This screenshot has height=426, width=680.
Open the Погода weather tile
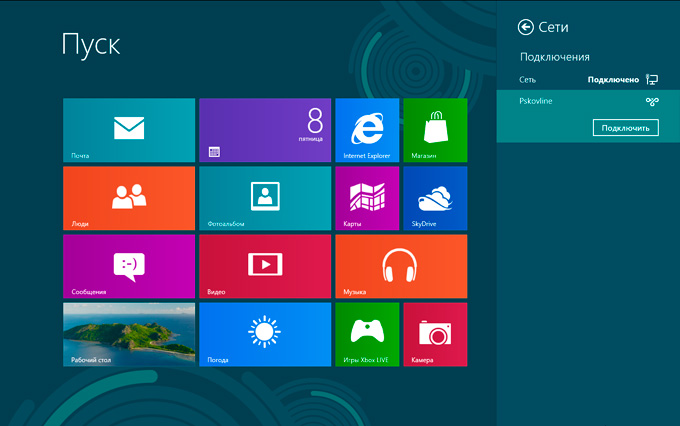click(x=264, y=334)
